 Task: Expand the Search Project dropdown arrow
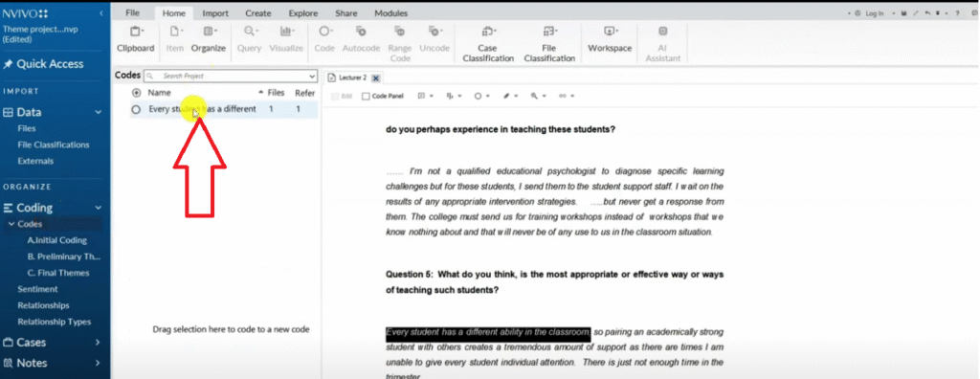[313, 76]
